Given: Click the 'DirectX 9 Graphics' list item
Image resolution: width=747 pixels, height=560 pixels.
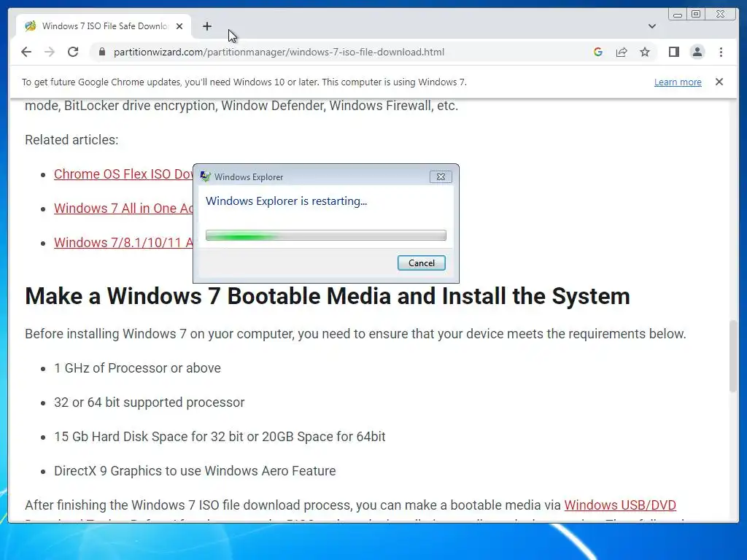Looking at the screenshot, I should (x=195, y=471).
